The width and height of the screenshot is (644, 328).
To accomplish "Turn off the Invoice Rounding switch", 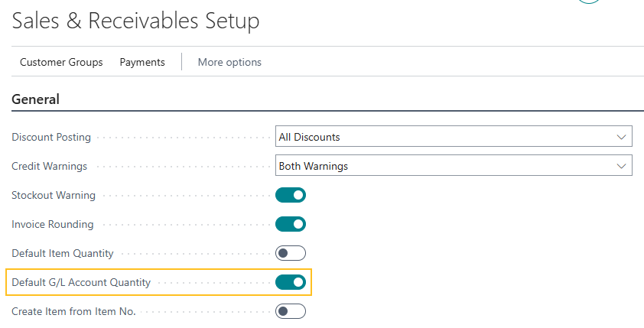I will pos(291,224).
